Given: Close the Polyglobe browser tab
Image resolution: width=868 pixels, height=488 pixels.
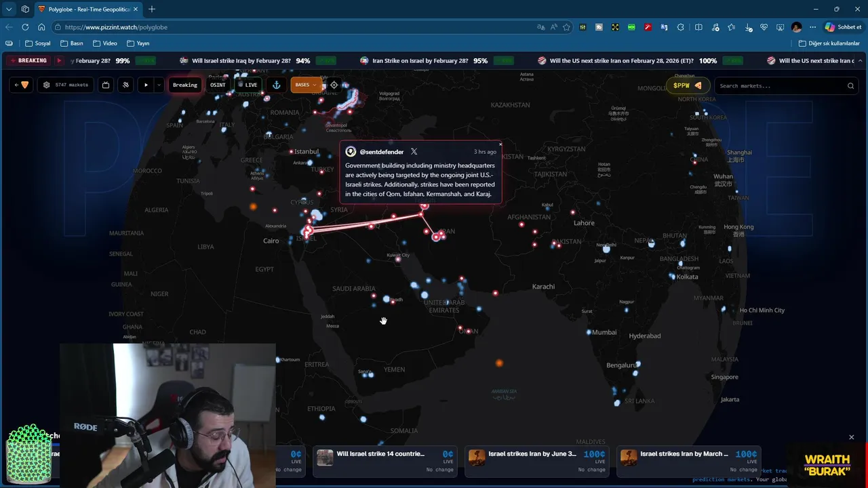Looking at the screenshot, I should tap(135, 9).
